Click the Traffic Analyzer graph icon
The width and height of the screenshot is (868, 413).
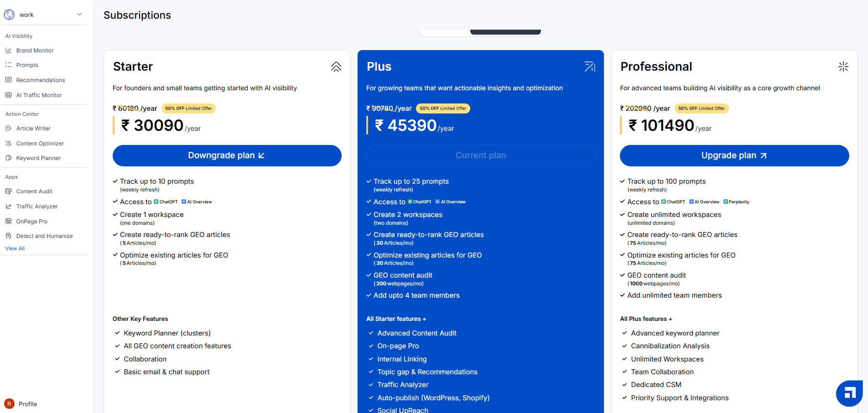(x=8, y=206)
